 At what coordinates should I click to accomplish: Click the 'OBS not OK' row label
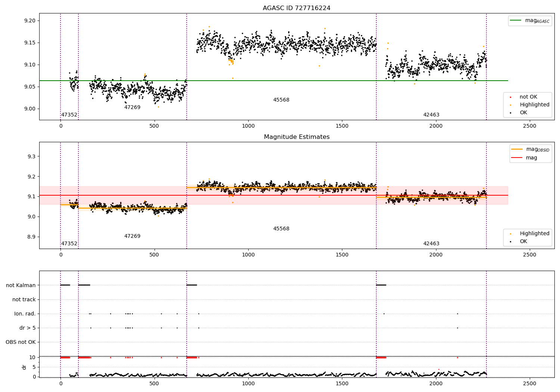tap(21, 342)
